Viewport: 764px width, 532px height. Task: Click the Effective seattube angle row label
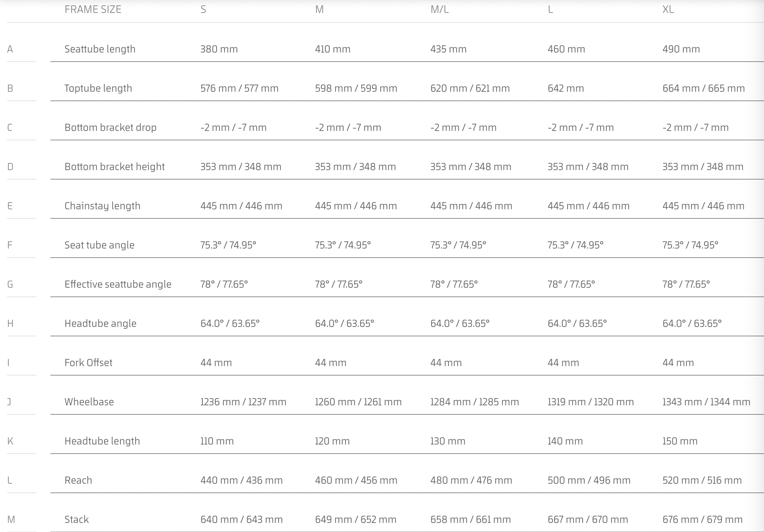(x=118, y=284)
